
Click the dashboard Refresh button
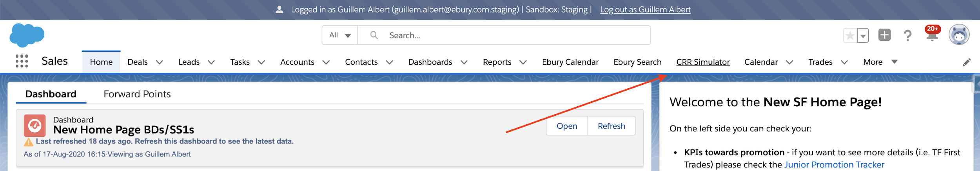point(611,126)
